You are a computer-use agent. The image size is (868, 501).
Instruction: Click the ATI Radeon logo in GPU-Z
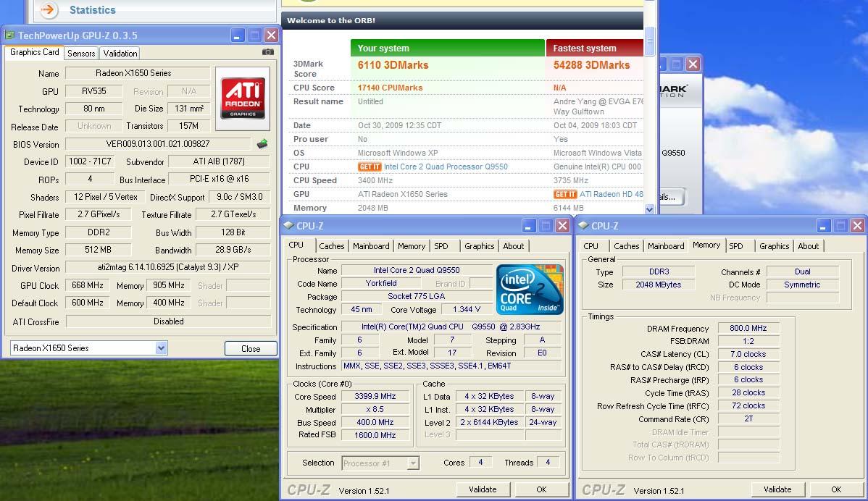tap(243, 98)
